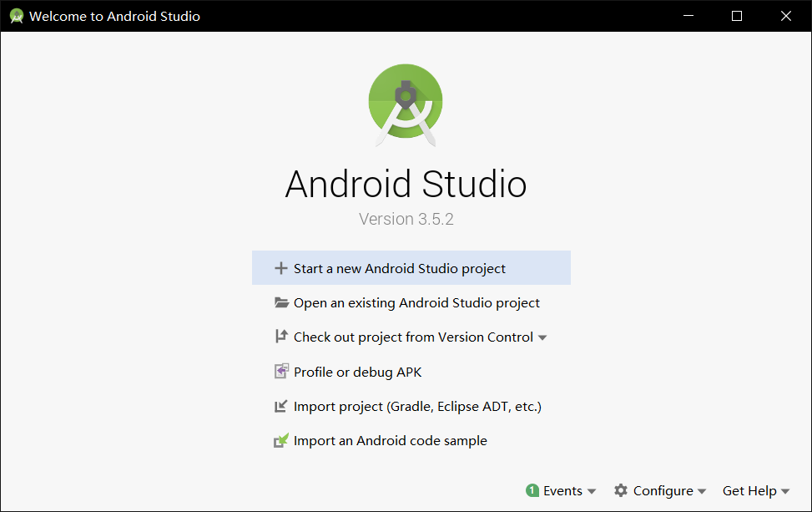Viewport: 812px width, 512px height.
Task: Select Profile or debug APK
Action: tap(356, 371)
